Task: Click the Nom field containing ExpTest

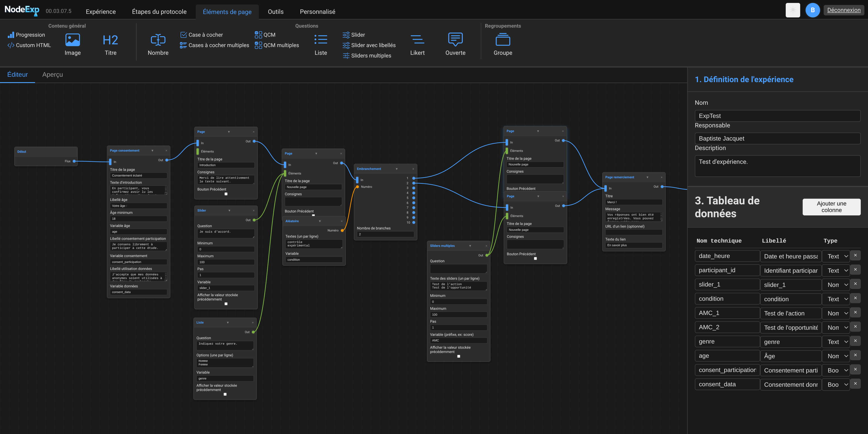Action: [777, 116]
